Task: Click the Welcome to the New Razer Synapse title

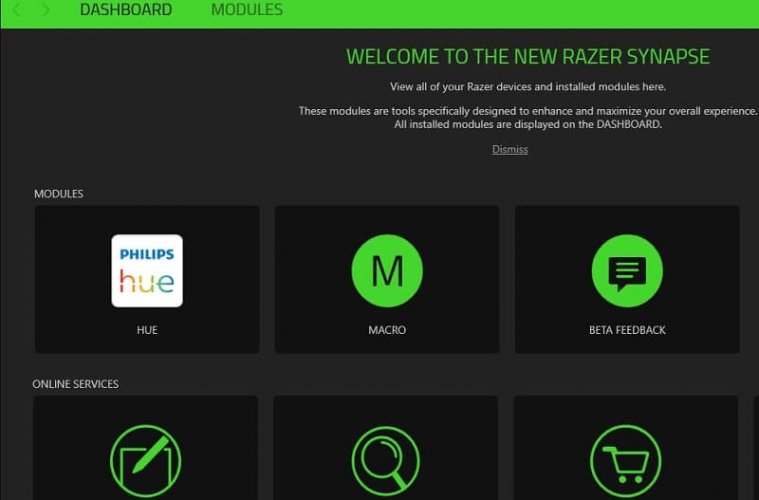Action: click(x=528, y=57)
